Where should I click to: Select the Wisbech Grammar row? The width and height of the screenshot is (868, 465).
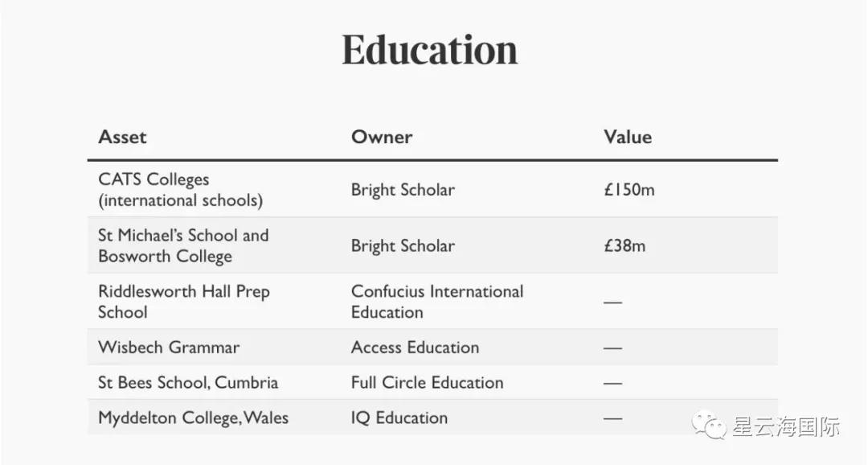pos(169,348)
